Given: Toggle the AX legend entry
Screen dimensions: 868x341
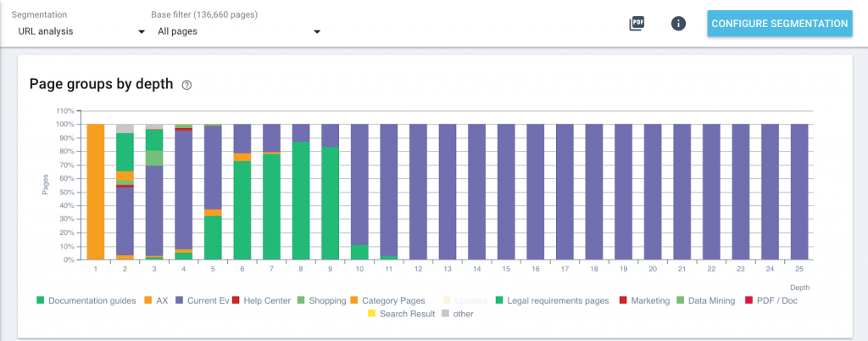Looking at the screenshot, I should click(x=156, y=300).
